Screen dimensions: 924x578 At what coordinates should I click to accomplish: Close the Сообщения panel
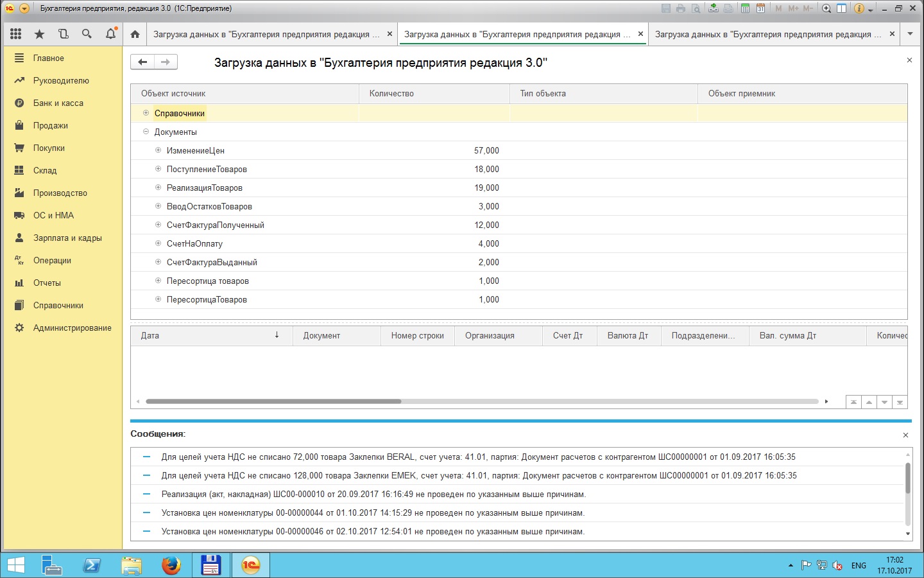tap(905, 435)
